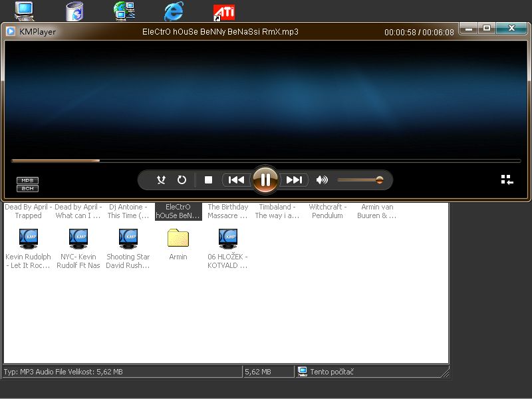The width and height of the screenshot is (532, 399).
Task: Adjust the volume slider knob
Action: 380,180
